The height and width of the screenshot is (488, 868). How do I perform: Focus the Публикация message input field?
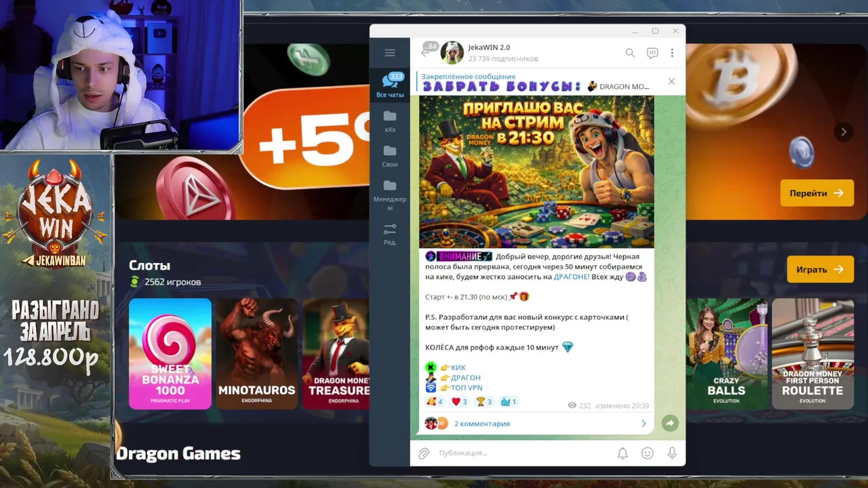[x=522, y=453]
